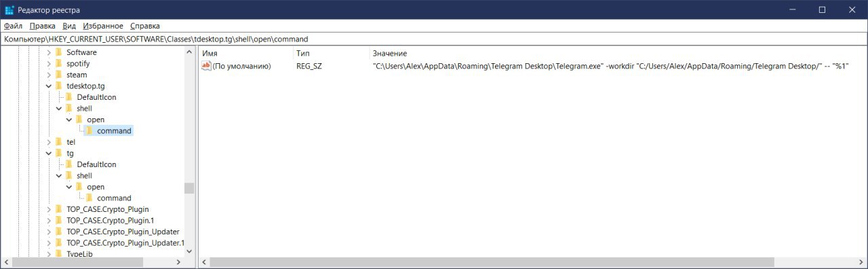Click the tree pane scroll-up arrow
Viewport: 868px width, 269px height.
pos(189,52)
